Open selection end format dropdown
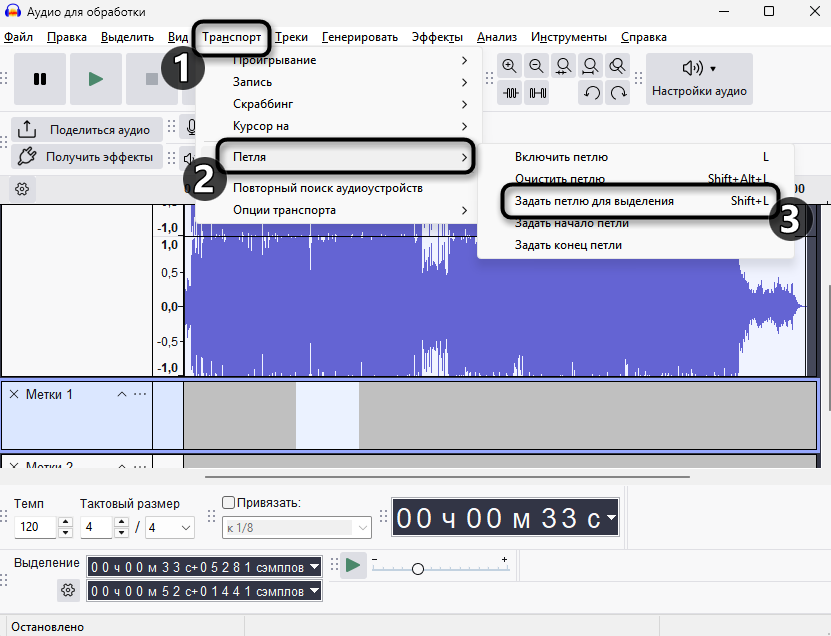 click(x=314, y=590)
